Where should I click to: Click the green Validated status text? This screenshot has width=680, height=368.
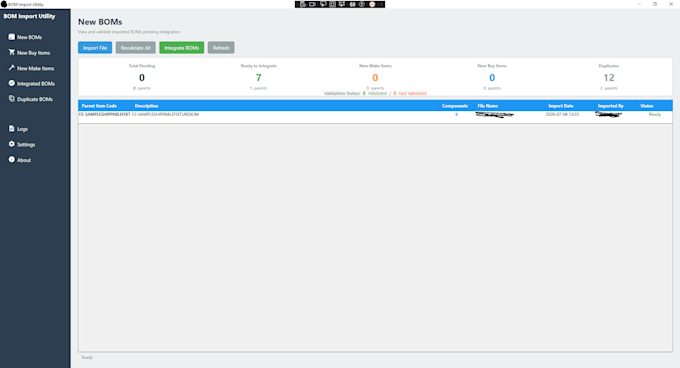(x=377, y=93)
